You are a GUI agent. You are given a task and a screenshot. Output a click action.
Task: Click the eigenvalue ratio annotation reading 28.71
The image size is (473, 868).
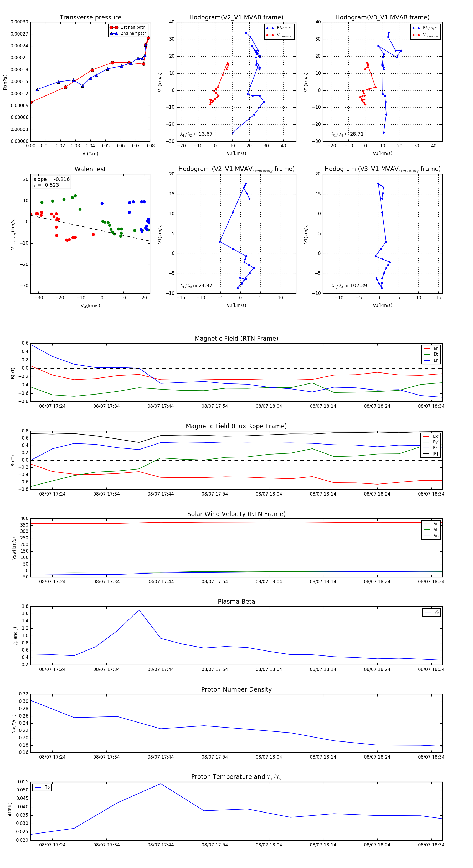(347, 134)
